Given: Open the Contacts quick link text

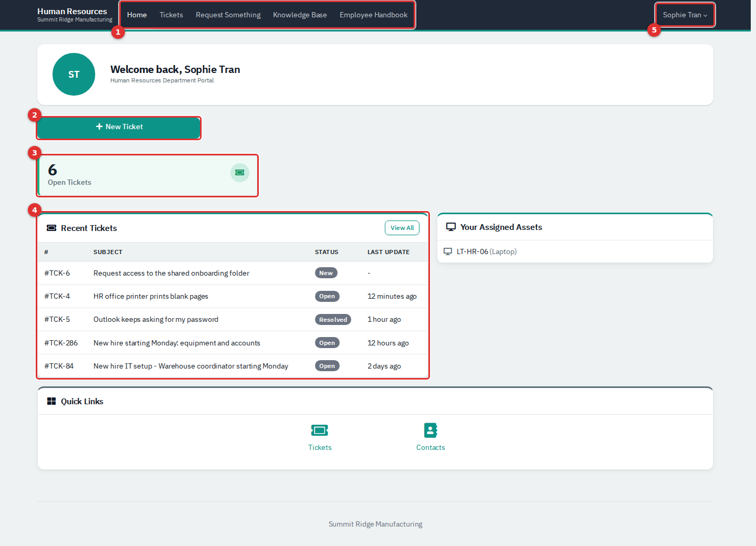Looking at the screenshot, I should click(430, 447).
